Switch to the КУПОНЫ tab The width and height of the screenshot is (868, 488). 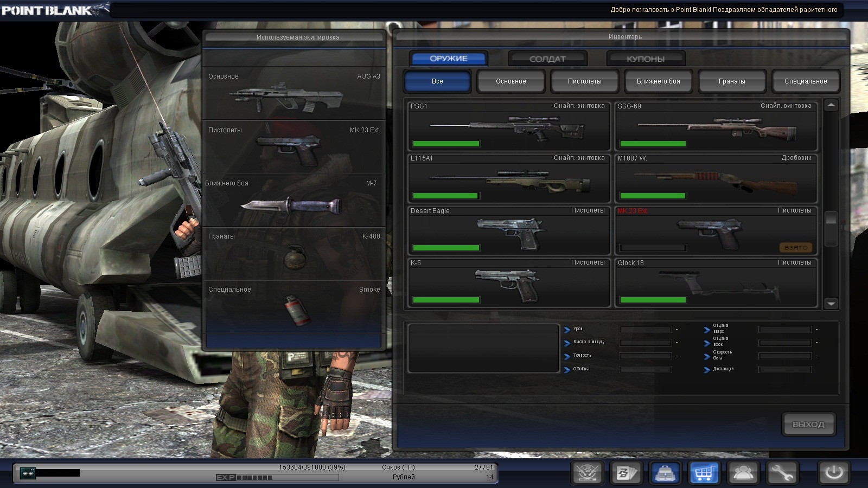[x=646, y=59]
